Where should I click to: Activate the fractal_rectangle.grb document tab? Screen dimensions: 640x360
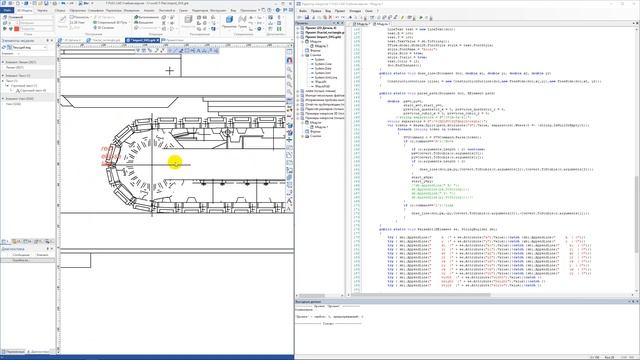pyautogui.click(x=104, y=40)
